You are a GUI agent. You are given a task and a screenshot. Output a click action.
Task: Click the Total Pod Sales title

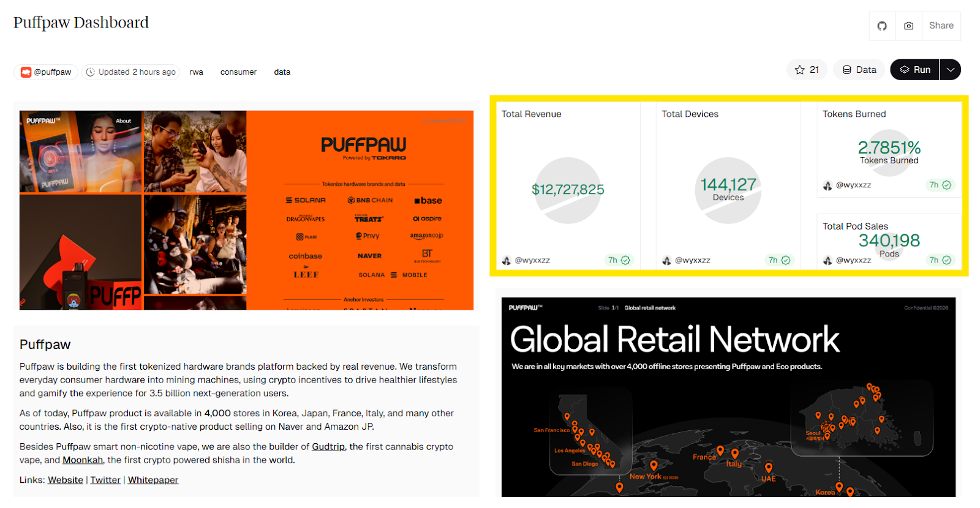tap(855, 226)
